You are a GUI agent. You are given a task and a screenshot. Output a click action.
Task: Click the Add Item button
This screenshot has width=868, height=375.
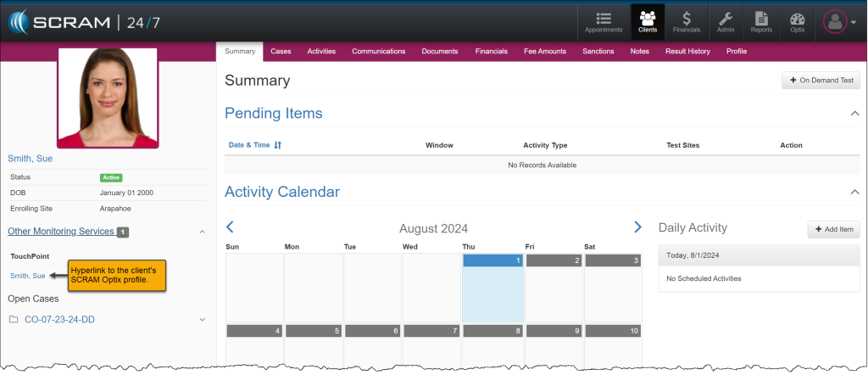tap(833, 229)
